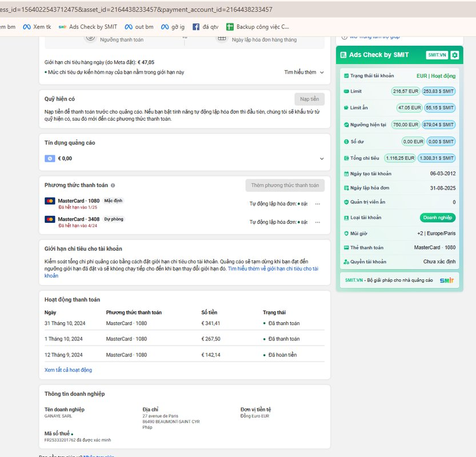Click the Ads Check by SMIT panel logo icon

(343, 55)
